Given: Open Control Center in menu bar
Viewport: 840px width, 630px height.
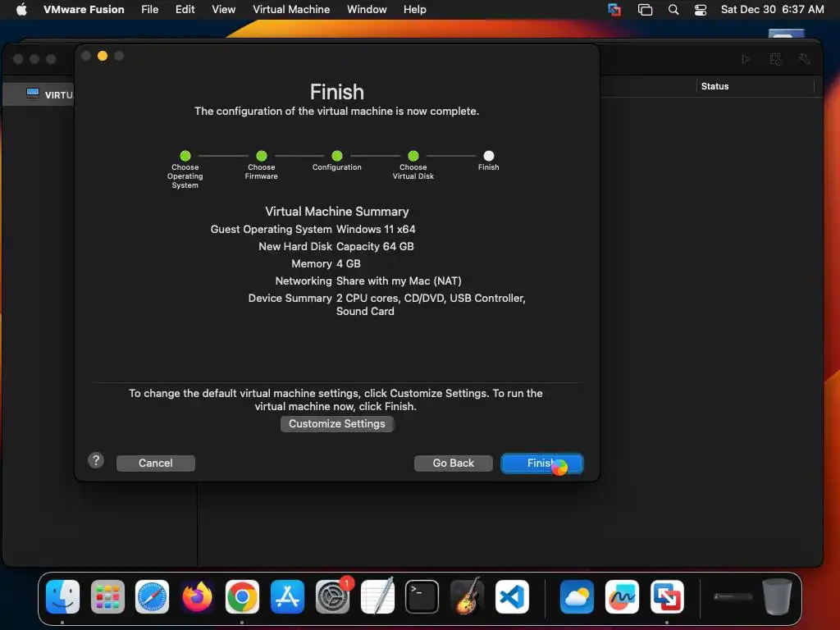Looking at the screenshot, I should click(x=701, y=9).
